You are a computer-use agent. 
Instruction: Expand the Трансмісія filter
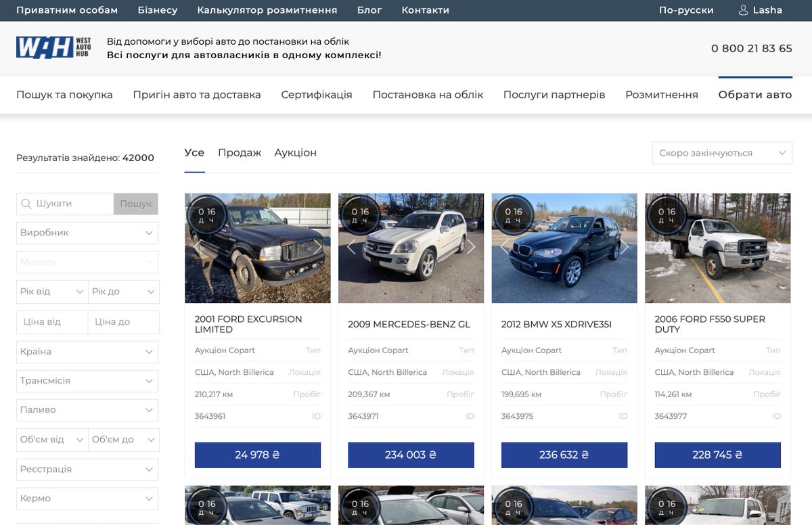click(87, 381)
